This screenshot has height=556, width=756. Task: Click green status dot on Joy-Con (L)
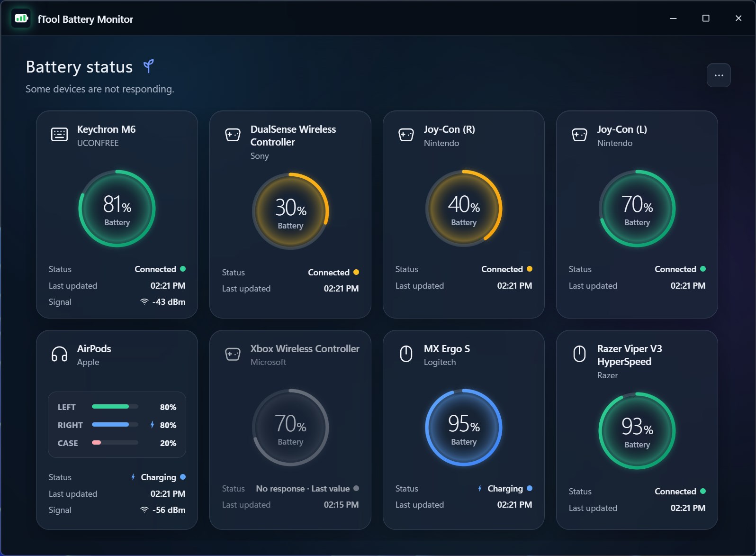[703, 269]
